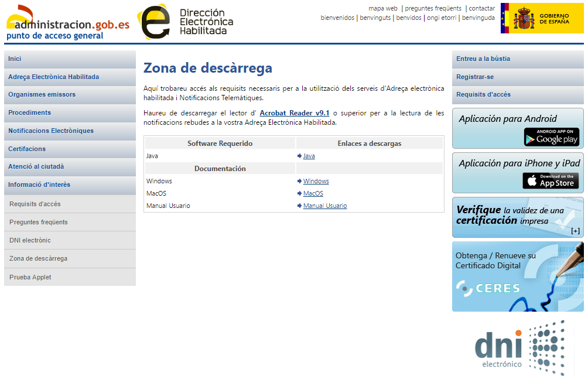Viewport: 588px width, 379px height.
Task: Open the Java download link
Action: pyautogui.click(x=309, y=156)
